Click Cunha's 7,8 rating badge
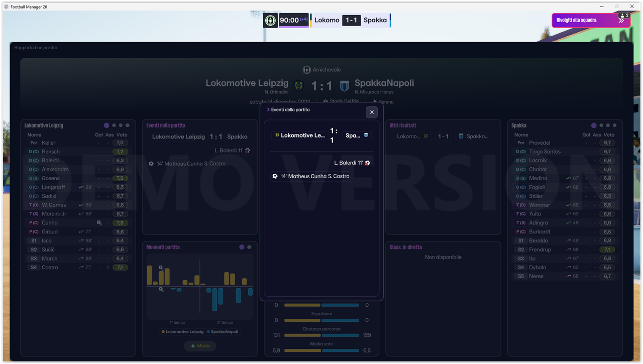643x364 pixels. point(121,223)
